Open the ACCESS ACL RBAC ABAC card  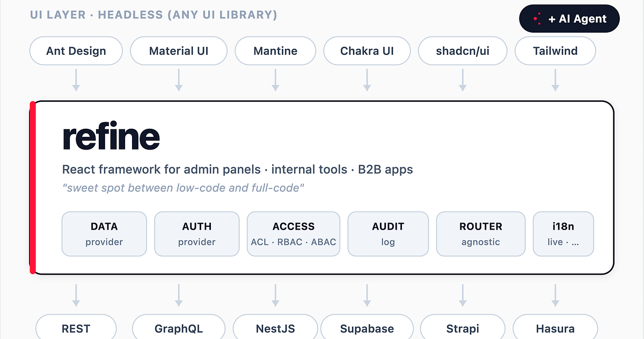pyautogui.click(x=294, y=234)
